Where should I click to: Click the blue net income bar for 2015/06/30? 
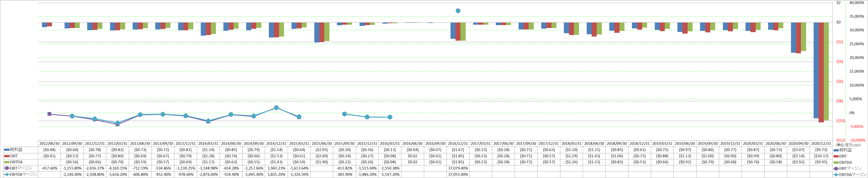point(317,33)
